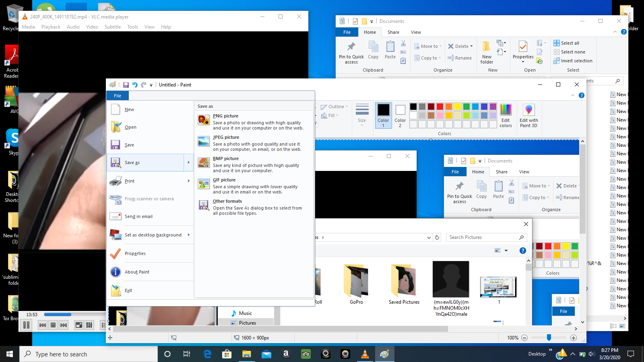Expand Save as submenu arrow
The image size is (644, 362).
pos(188,162)
